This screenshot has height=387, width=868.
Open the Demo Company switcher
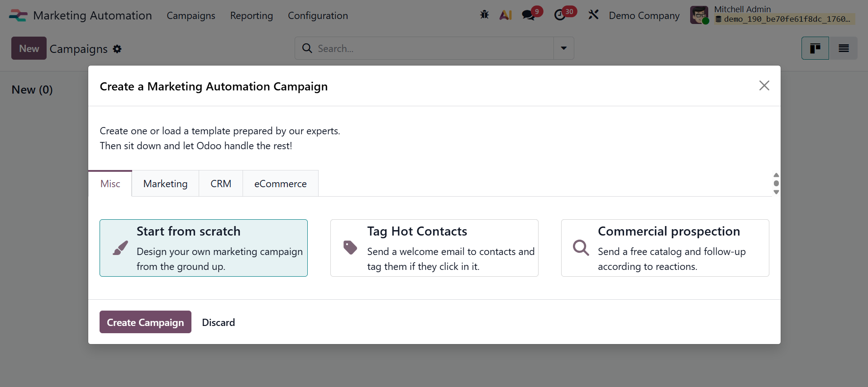pyautogui.click(x=644, y=15)
